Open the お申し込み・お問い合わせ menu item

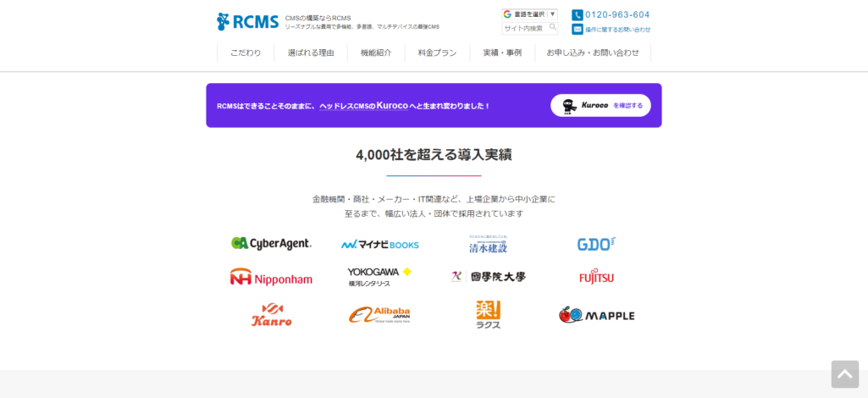[x=593, y=53]
